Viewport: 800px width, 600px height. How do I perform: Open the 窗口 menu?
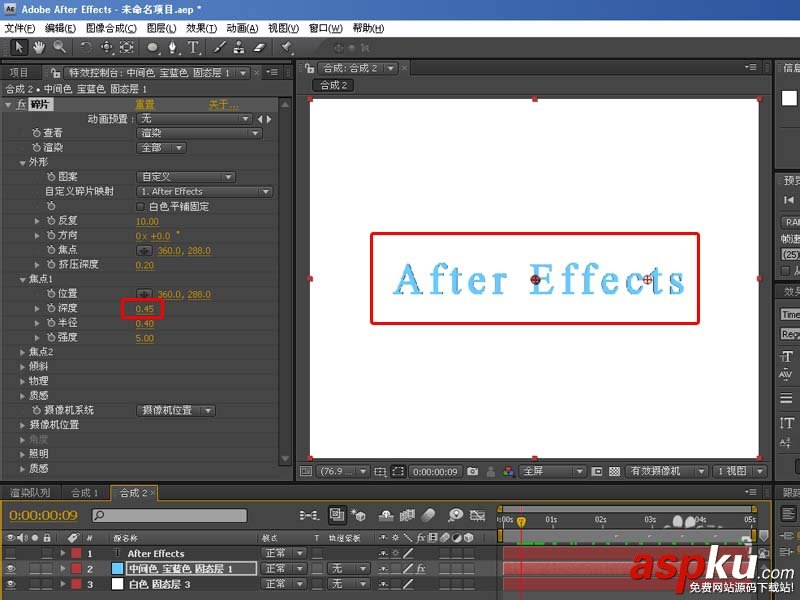tap(326, 28)
